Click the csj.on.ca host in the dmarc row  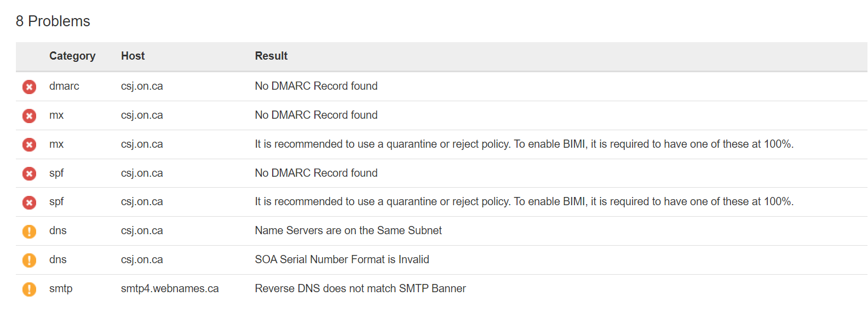[142, 86]
